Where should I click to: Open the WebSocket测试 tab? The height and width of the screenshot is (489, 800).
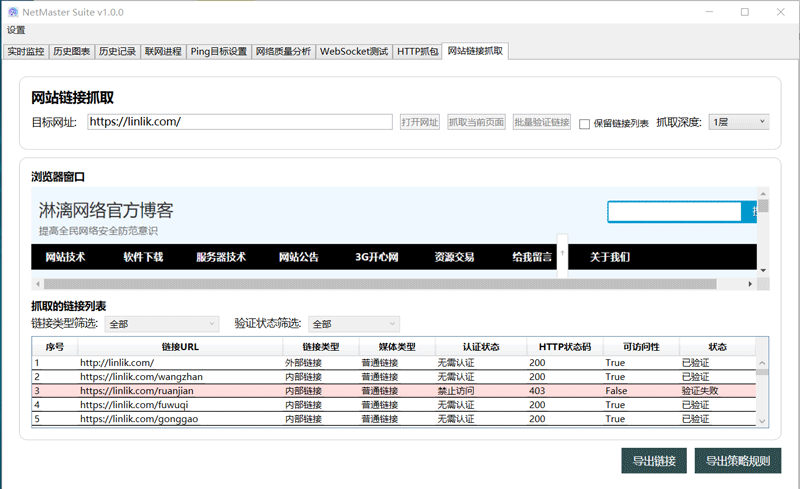pos(353,51)
